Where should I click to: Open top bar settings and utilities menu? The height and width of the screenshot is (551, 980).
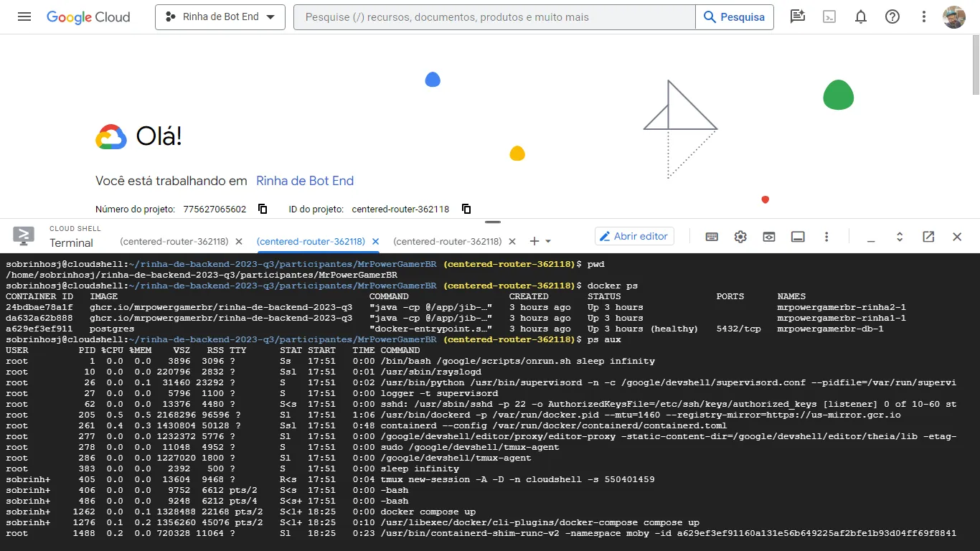point(924,17)
